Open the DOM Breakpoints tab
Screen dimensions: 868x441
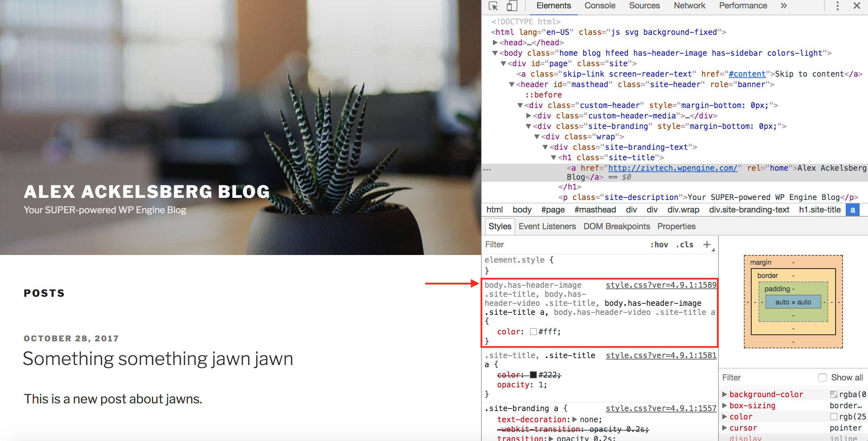(616, 226)
